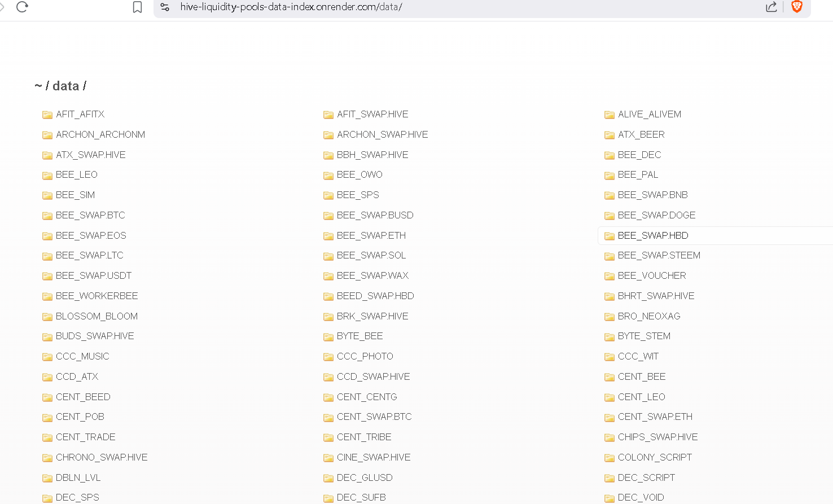
Task: Click folder icon beside BLOSSOM_BLOOM
Action: click(x=47, y=317)
